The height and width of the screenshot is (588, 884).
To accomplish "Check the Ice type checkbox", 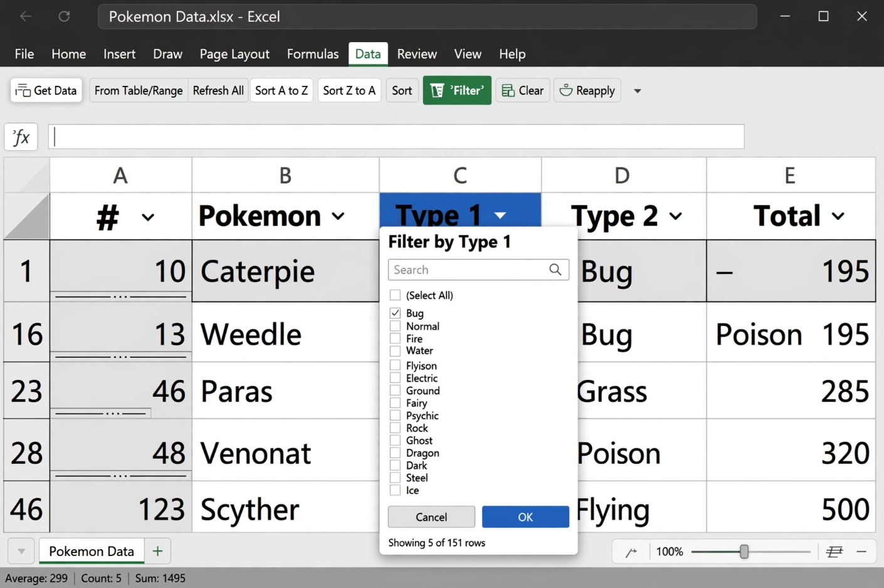I will 395,490.
